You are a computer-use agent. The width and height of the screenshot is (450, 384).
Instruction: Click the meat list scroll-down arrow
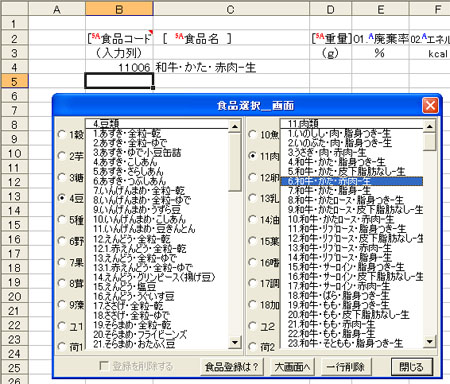tap(430, 341)
